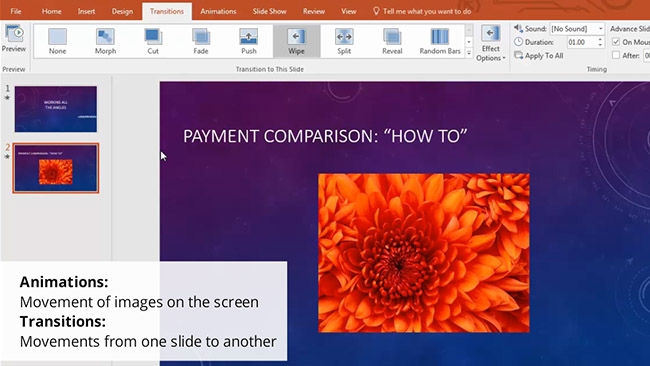Click the speaker icon beside Sound

518,29
